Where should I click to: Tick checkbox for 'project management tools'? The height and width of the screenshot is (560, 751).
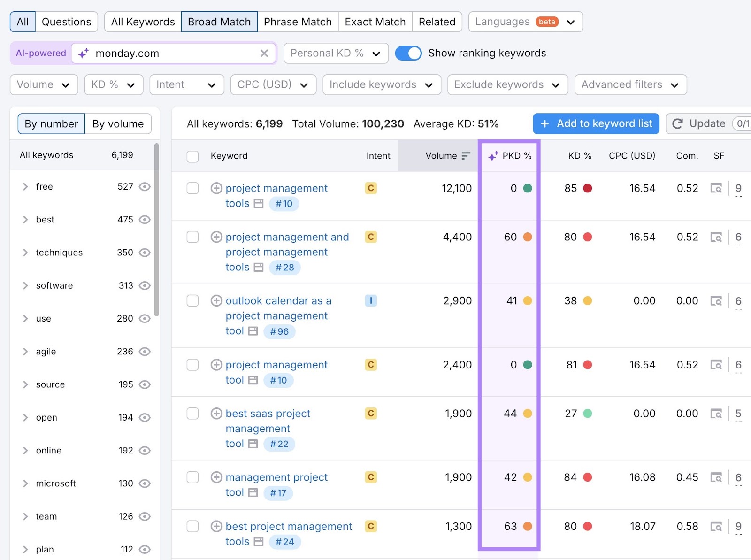click(192, 188)
